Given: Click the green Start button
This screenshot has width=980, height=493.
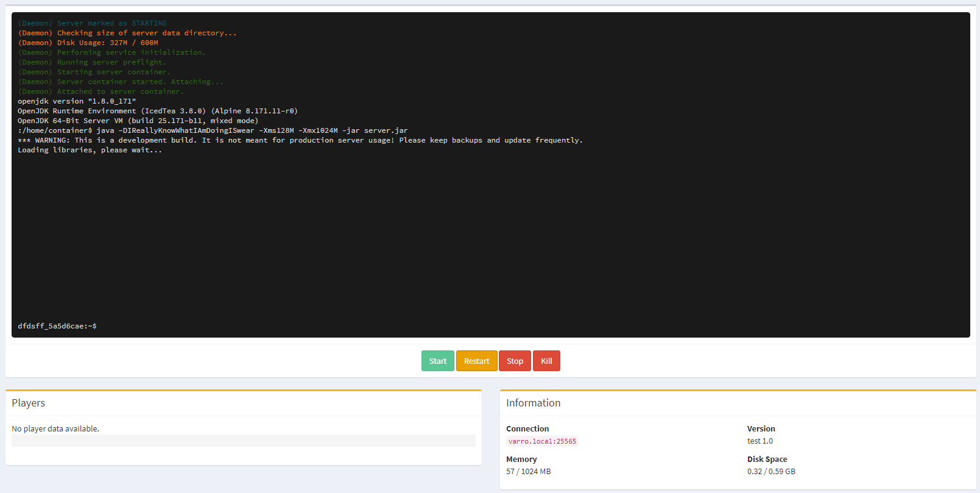Looking at the screenshot, I should pos(437,361).
